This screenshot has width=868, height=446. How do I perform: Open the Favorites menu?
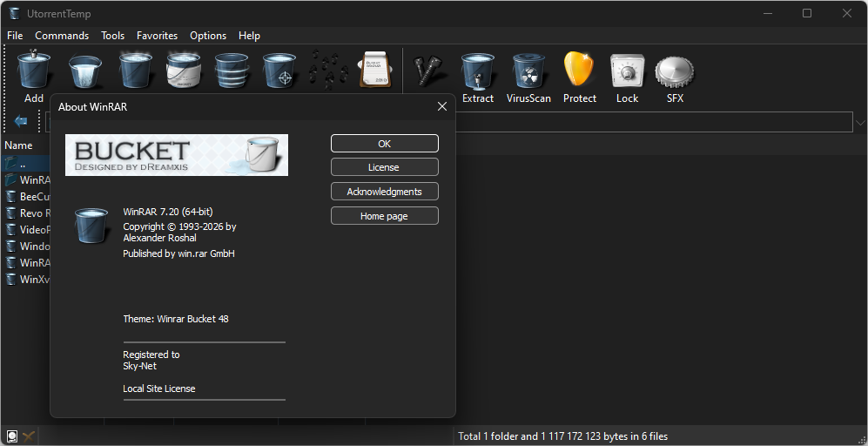coord(158,36)
